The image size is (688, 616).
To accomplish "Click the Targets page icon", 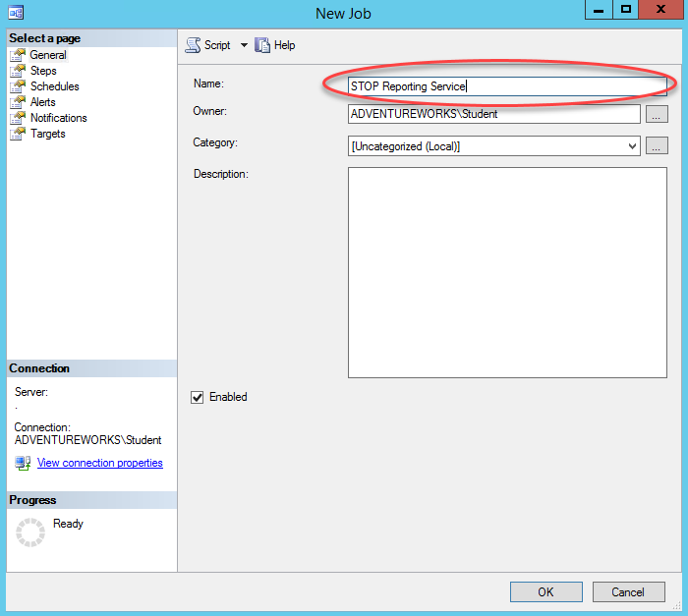I will 17,134.
